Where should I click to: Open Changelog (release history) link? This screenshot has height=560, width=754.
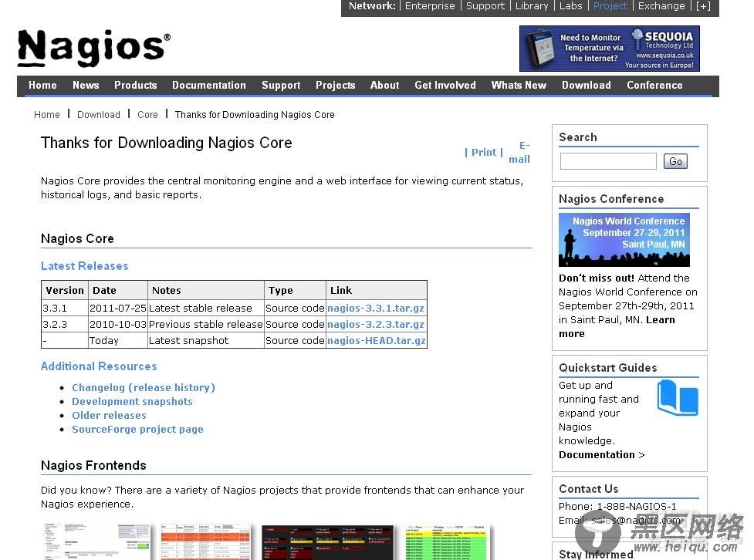pyautogui.click(x=144, y=387)
